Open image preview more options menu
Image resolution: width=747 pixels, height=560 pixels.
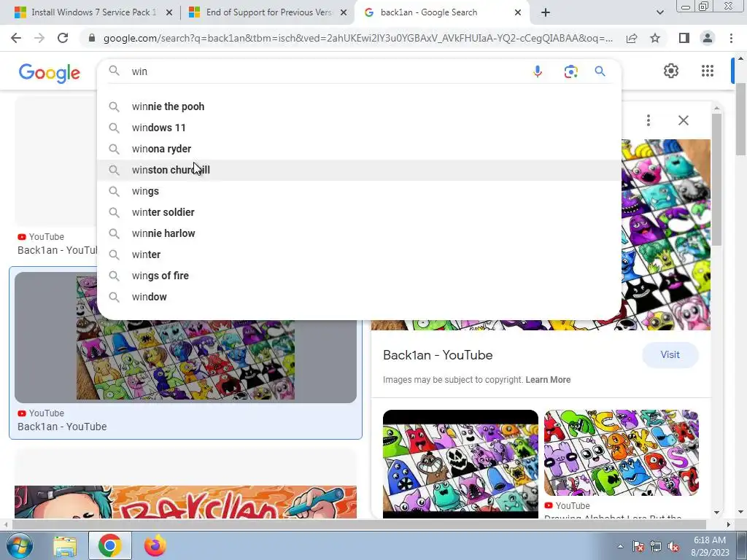(648, 120)
